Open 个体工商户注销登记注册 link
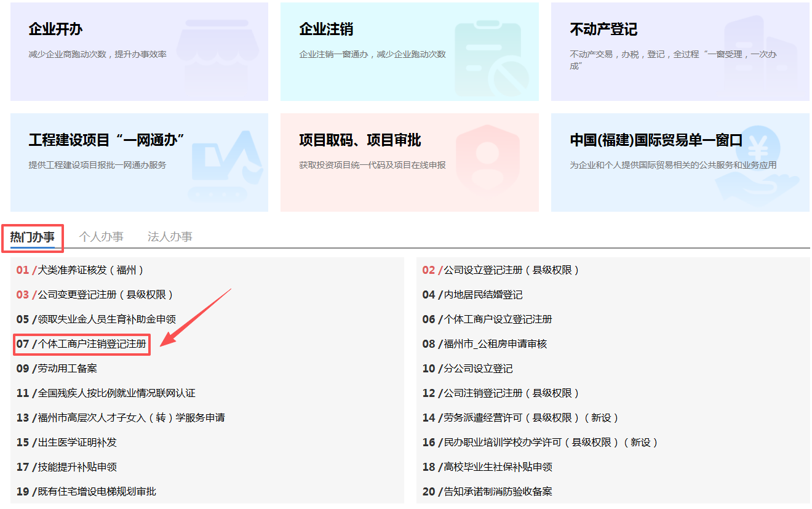Image resolution: width=812 pixels, height=509 pixels. [x=92, y=344]
